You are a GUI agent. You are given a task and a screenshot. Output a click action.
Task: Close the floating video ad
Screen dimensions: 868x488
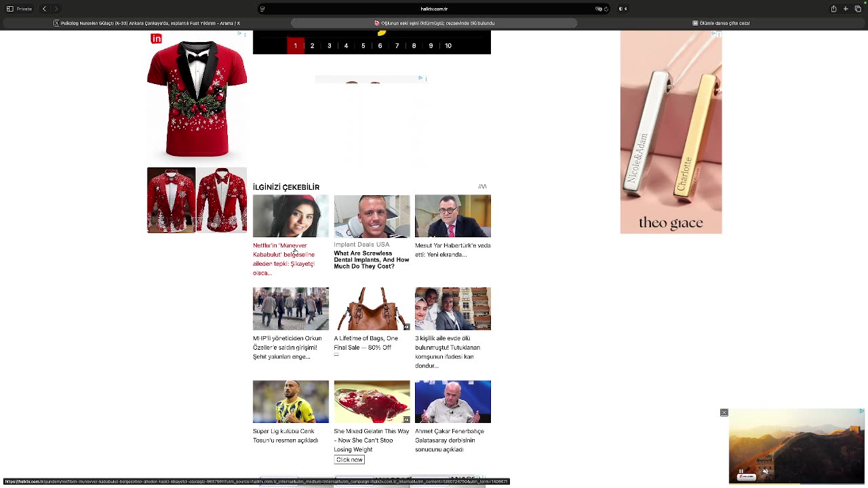pyautogui.click(x=724, y=412)
